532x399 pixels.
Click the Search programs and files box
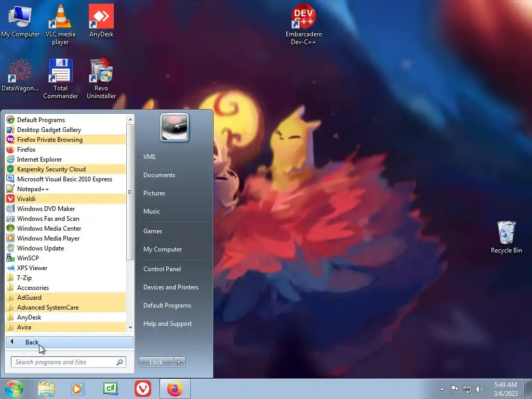pos(69,362)
